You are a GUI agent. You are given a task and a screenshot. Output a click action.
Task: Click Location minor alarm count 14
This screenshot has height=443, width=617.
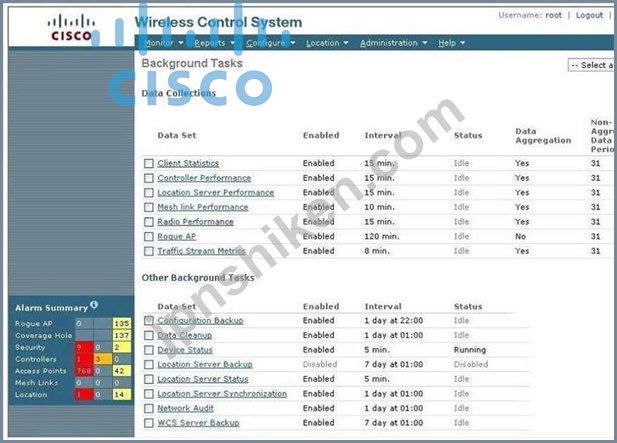point(122,395)
